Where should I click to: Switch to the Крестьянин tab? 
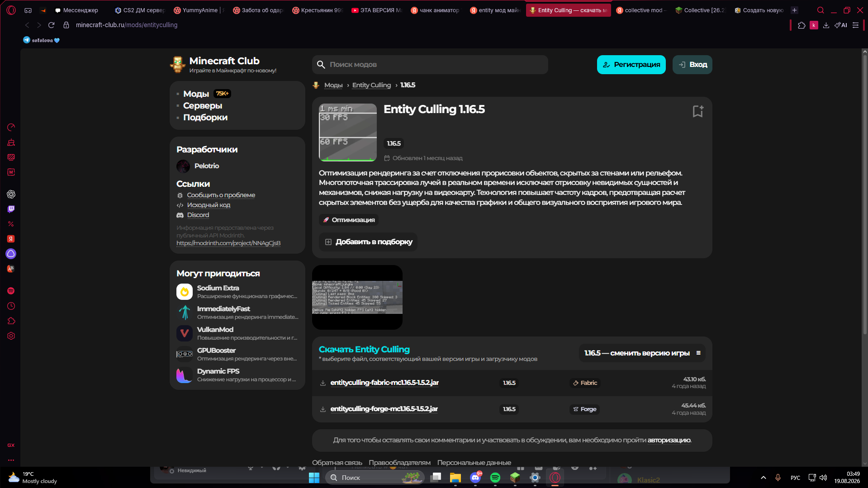(x=318, y=10)
